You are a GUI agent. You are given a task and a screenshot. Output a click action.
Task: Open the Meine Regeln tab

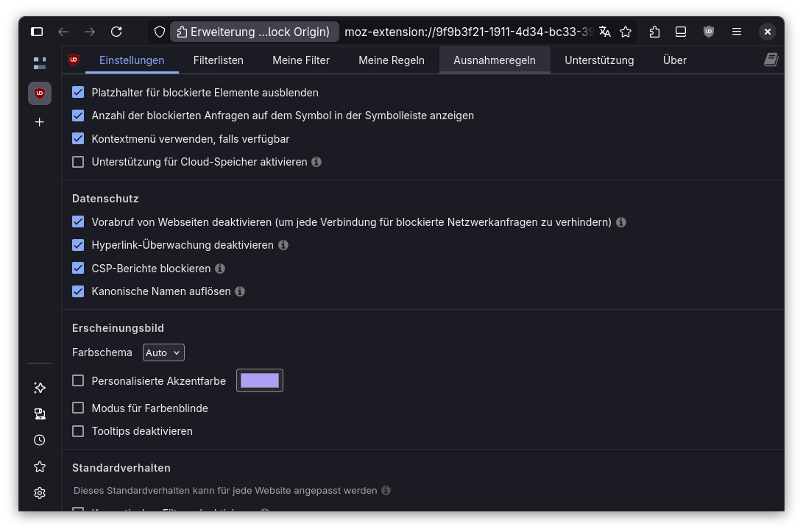point(391,60)
